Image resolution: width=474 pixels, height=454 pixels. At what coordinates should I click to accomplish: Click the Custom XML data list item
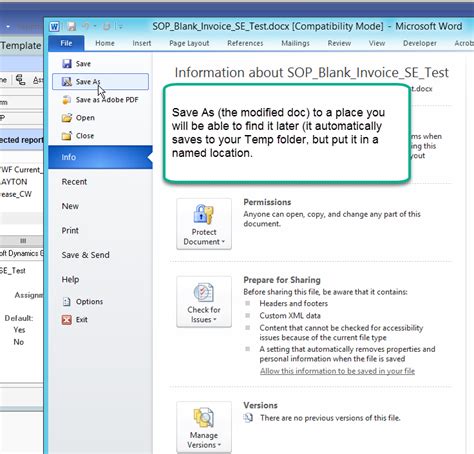click(x=290, y=316)
